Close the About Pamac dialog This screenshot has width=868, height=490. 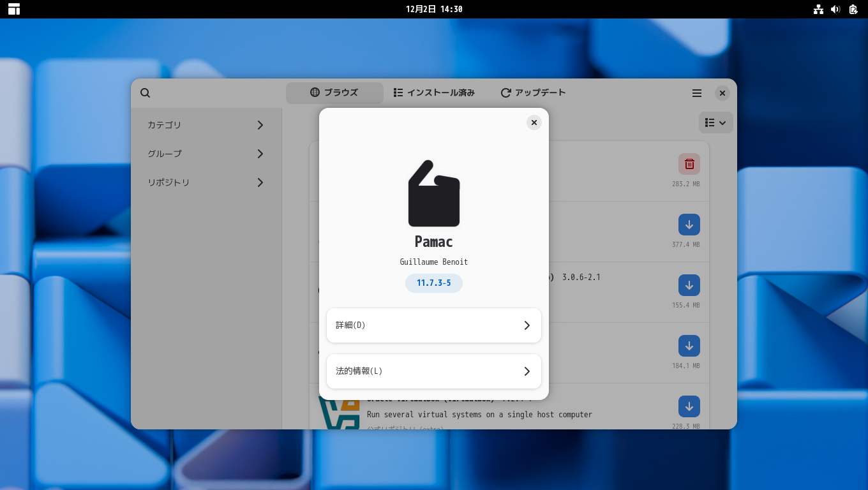point(534,122)
